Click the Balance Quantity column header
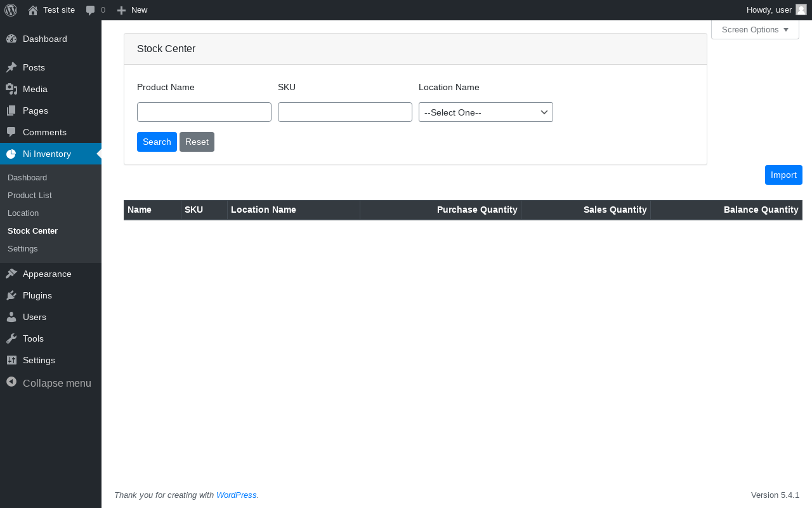Image resolution: width=812 pixels, height=508 pixels. pos(726,210)
